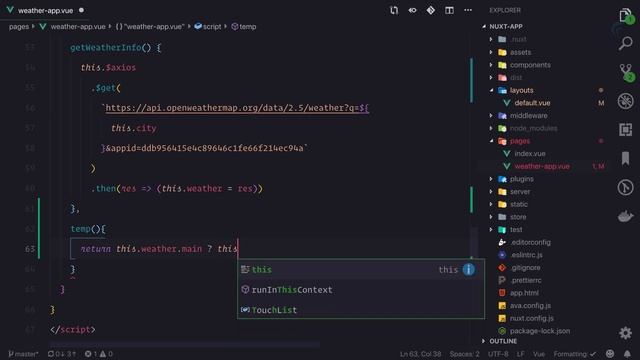Select 'TouchList' suggestion
Viewport: 640px width, 360px height.
coord(361,310)
